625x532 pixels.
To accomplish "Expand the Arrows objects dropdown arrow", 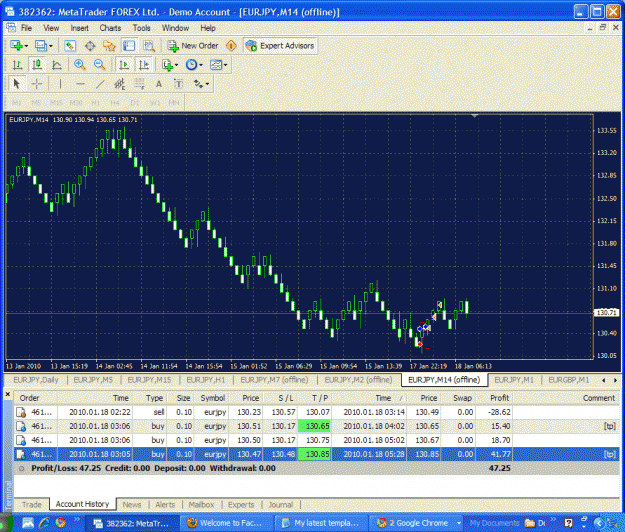I will coord(207,84).
